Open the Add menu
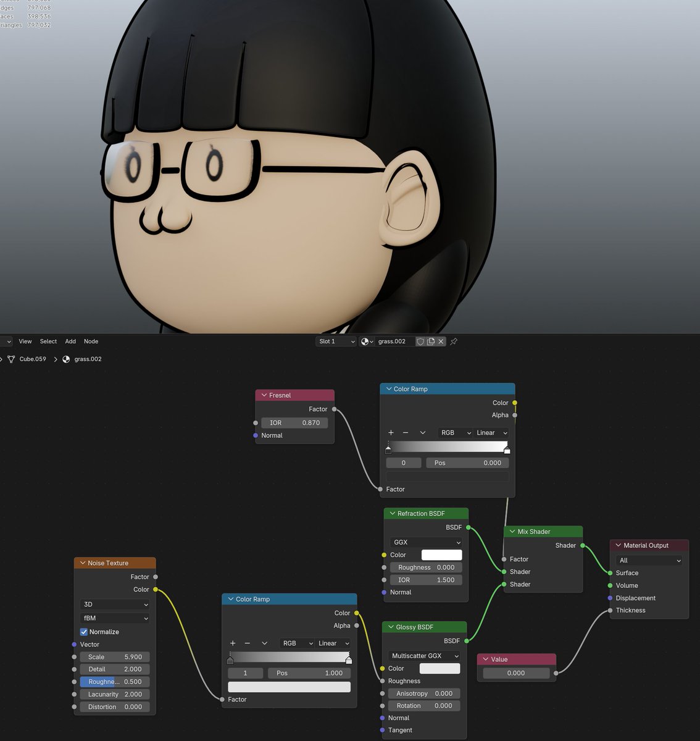The image size is (700, 741). tap(70, 341)
